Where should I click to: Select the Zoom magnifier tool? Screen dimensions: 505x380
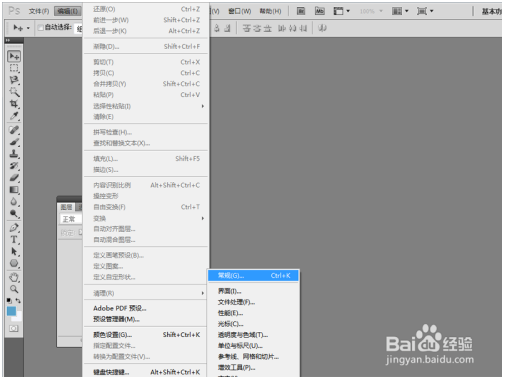click(14, 289)
